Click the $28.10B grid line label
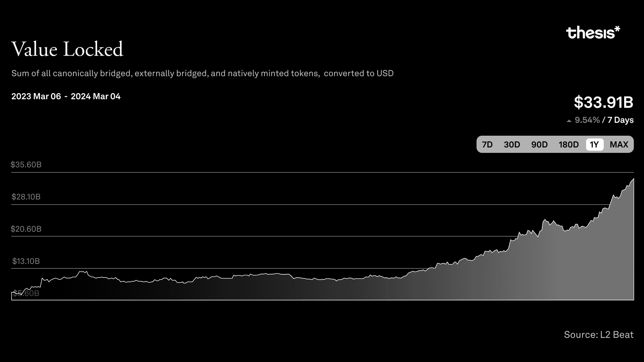 (26, 197)
